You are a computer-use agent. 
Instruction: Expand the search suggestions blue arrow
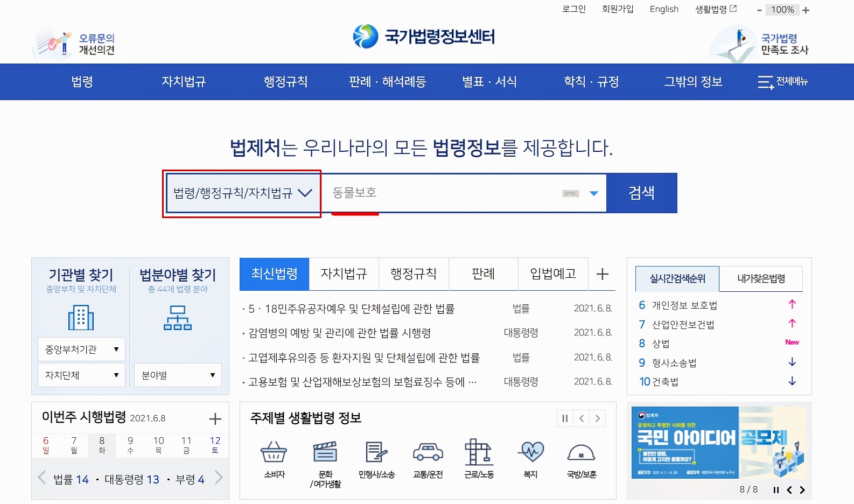point(594,193)
